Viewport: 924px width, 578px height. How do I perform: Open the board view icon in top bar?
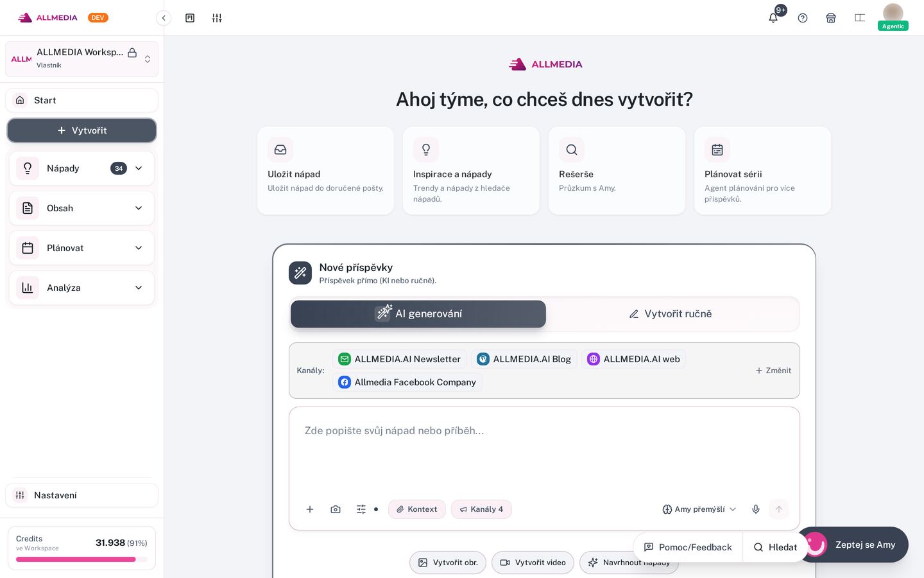190,18
